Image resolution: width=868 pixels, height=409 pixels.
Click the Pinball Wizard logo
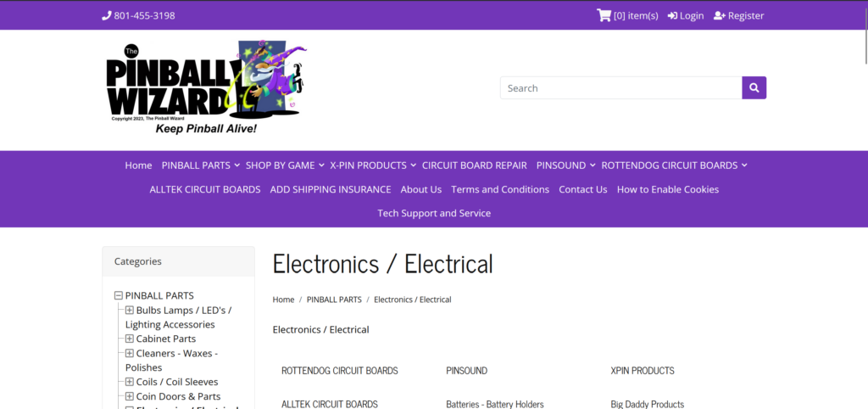click(206, 87)
